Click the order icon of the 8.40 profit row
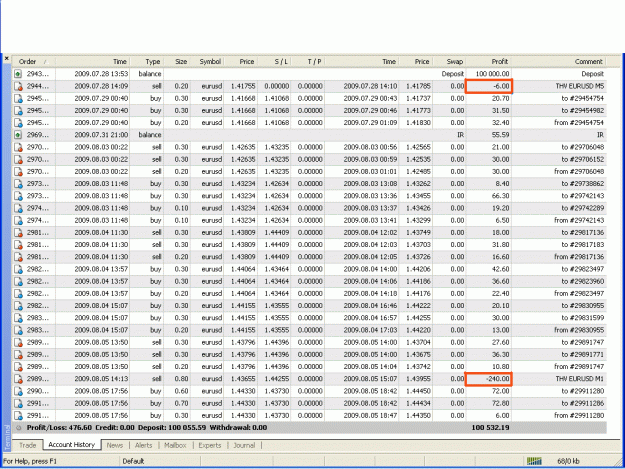Viewport: 625px width, 469px height. click(18, 184)
